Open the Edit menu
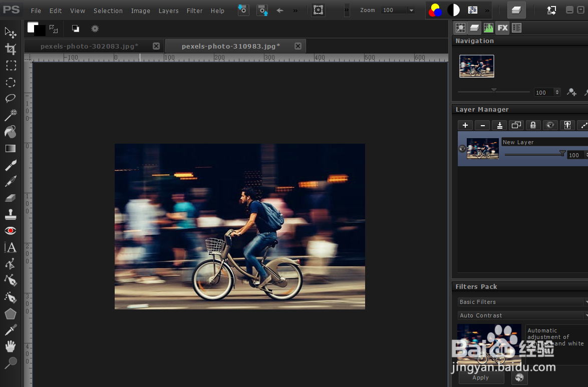 click(56, 11)
